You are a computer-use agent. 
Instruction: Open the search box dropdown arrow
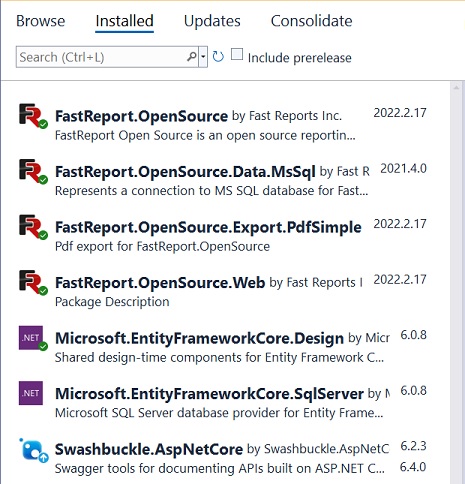(x=203, y=57)
